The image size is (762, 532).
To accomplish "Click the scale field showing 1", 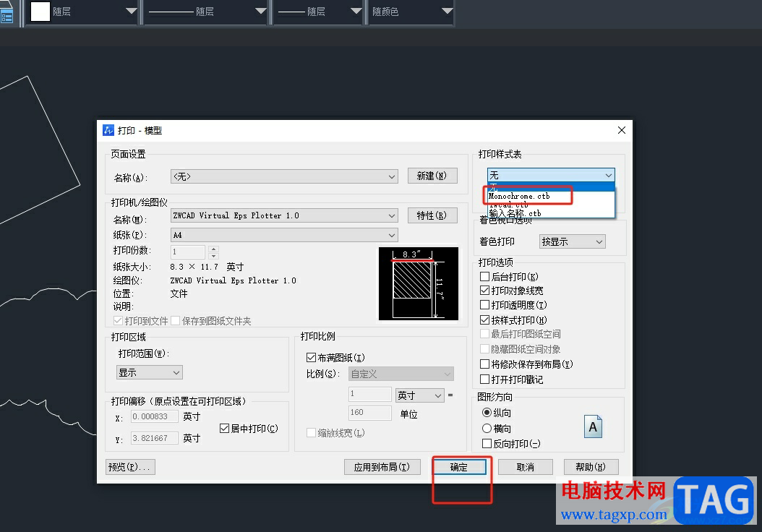I will pyautogui.click(x=370, y=394).
